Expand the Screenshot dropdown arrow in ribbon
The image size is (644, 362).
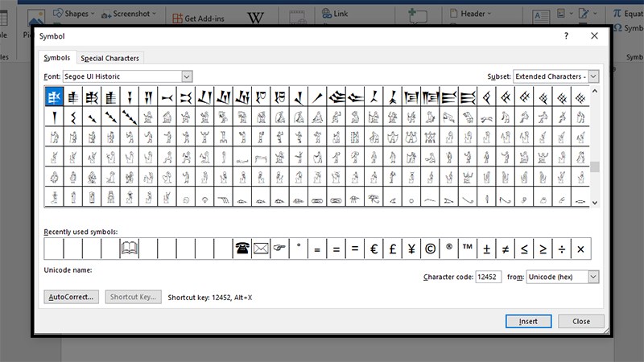pyautogui.click(x=154, y=14)
